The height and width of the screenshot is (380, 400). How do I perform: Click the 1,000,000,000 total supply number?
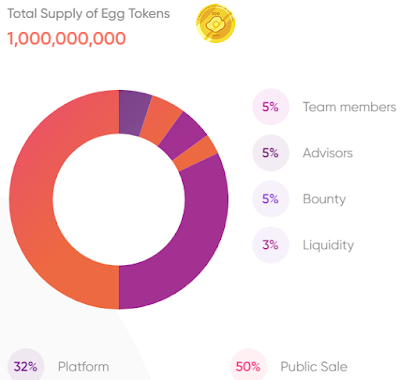pos(66,38)
